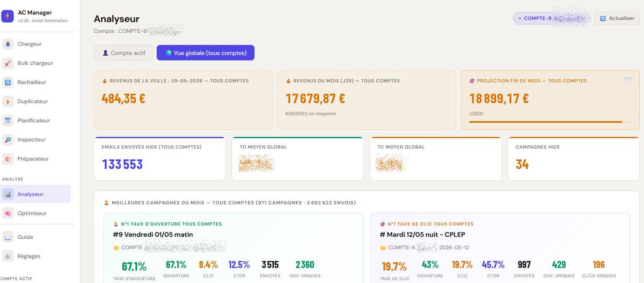The height and width of the screenshot is (283, 644).
Task: Click the Analyseur chart icon
Action: 8,194
